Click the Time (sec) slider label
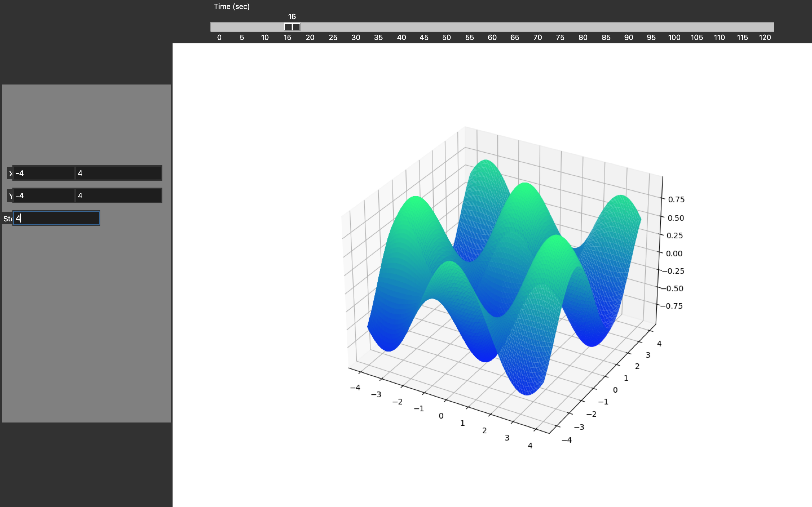The width and height of the screenshot is (812, 507). click(x=231, y=6)
